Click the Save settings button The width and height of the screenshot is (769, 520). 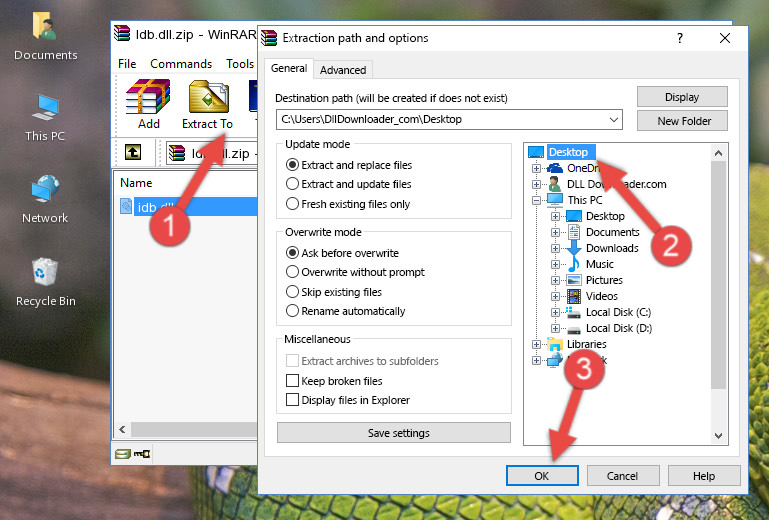click(x=394, y=433)
